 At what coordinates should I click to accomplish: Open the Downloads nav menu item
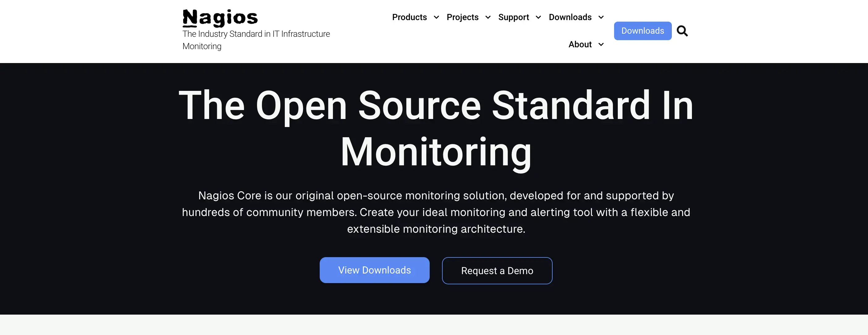pyautogui.click(x=570, y=17)
